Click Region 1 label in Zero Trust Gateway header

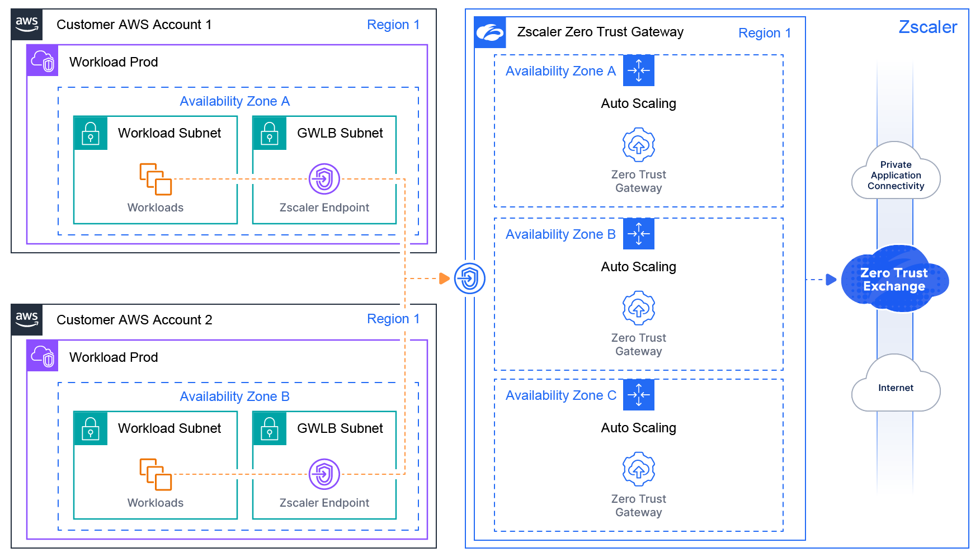(764, 33)
